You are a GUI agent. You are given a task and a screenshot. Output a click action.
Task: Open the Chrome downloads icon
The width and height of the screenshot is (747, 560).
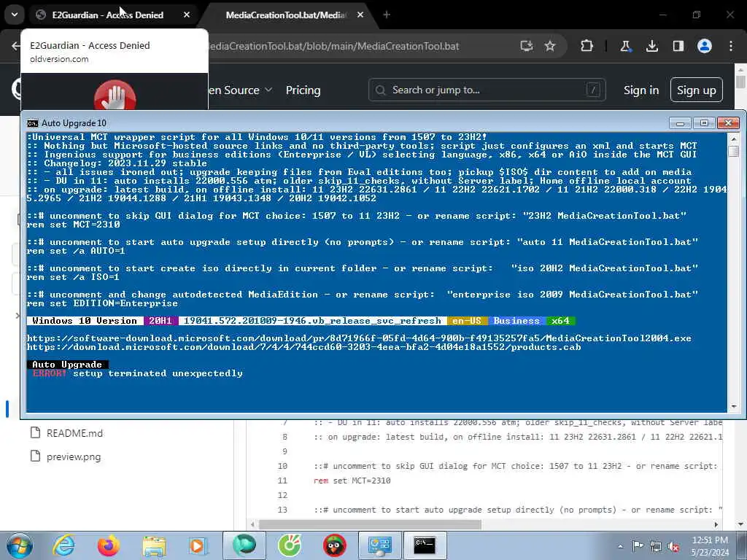point(651,46)
